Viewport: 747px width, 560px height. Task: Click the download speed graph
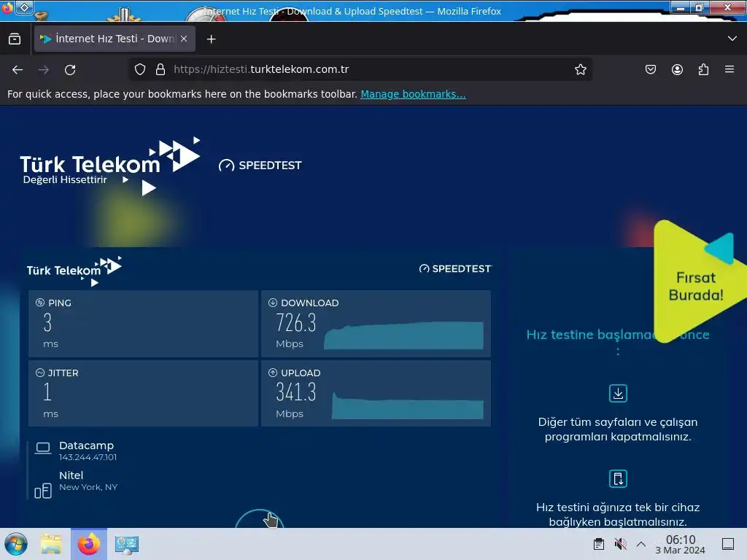403,335
